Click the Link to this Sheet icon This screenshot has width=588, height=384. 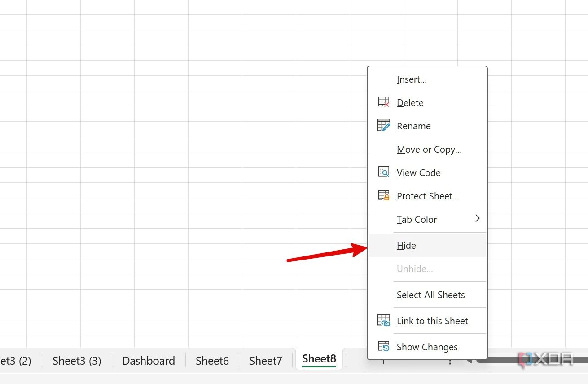click(x=384, y=320)
